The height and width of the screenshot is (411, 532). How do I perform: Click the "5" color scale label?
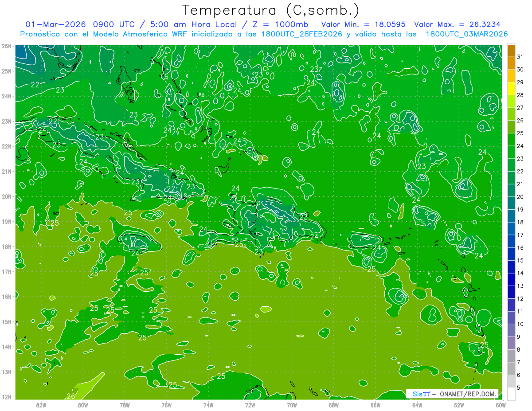(518, 388)
